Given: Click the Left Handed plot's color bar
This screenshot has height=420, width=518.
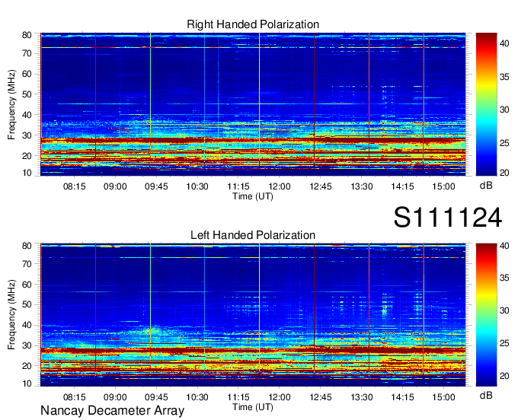Looking at the screenshot, I should coord(486,315).
